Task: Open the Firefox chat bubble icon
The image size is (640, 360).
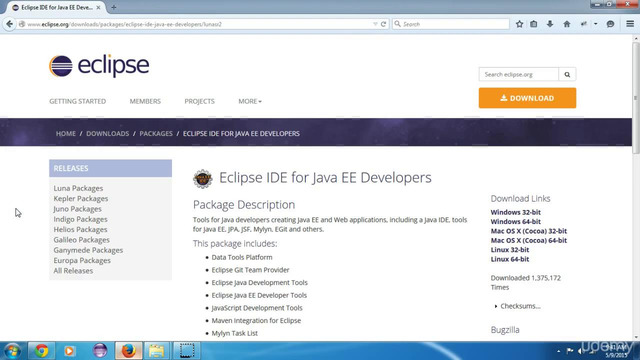Action: 610,24
